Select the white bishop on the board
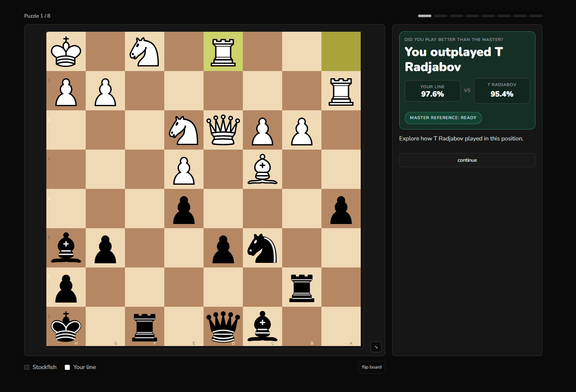Image resolution: width=576 pixels, height=392 pixels. click(262, 169)
